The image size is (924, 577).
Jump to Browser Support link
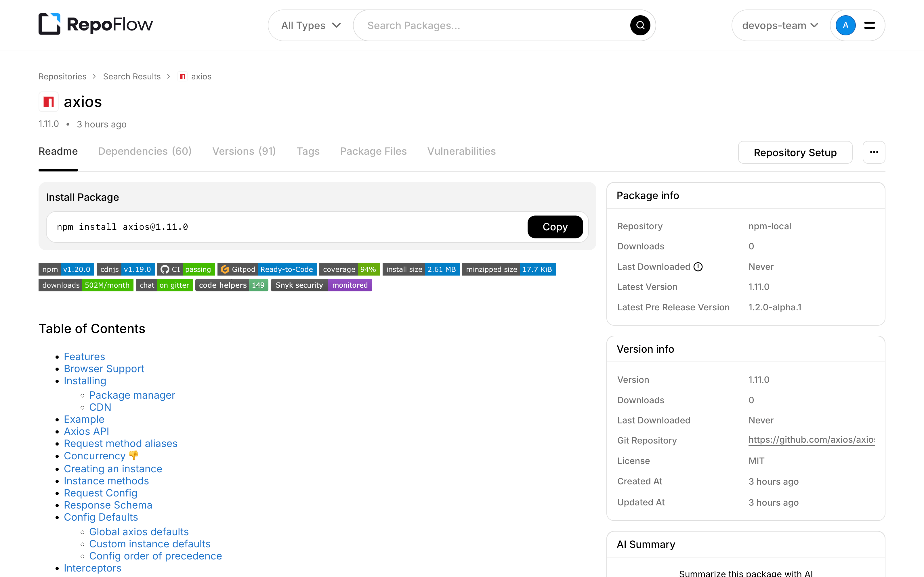click(104, 369)
